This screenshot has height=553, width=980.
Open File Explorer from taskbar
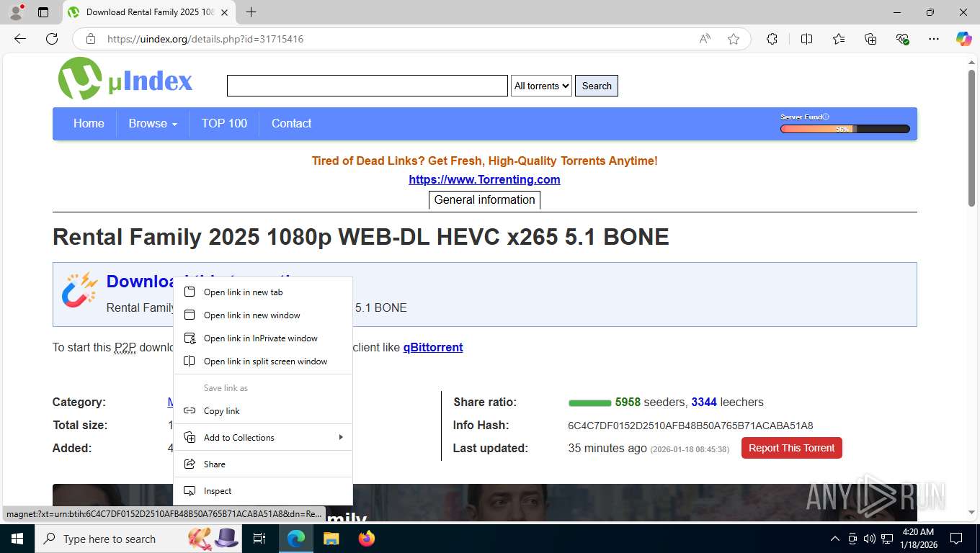click(331, 539)
